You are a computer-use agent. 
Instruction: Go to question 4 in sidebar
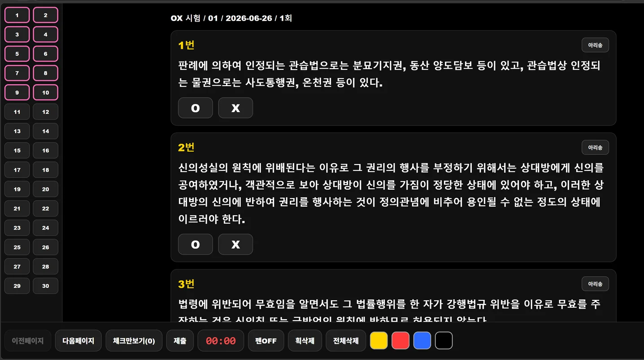click(46, 35)
